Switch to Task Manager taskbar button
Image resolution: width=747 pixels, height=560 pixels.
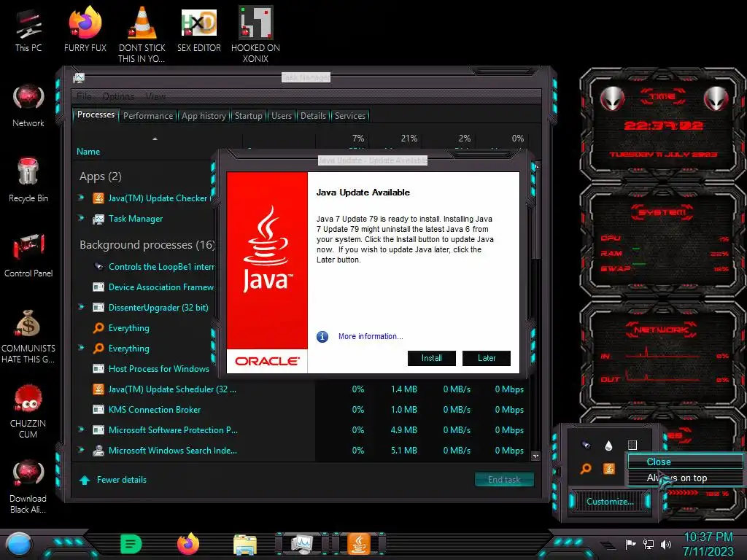pyautogui.click(x=302, y=544)
